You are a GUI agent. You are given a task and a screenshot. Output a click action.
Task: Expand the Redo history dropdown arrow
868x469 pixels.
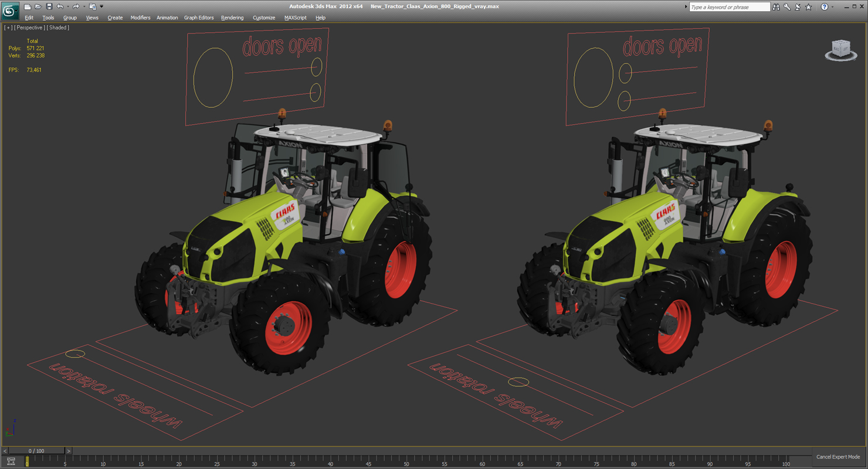(x=84, y=6)
